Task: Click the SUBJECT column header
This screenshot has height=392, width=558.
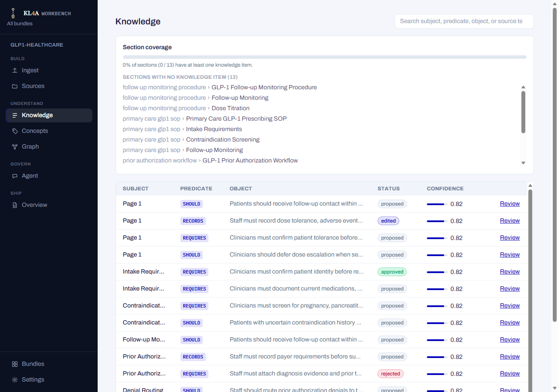Action: tap(136, 189)
